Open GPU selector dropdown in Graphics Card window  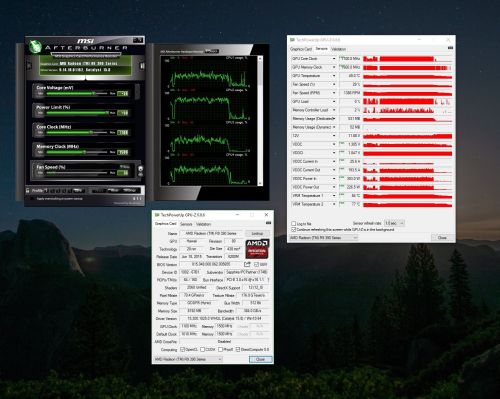tap(188, 359)
